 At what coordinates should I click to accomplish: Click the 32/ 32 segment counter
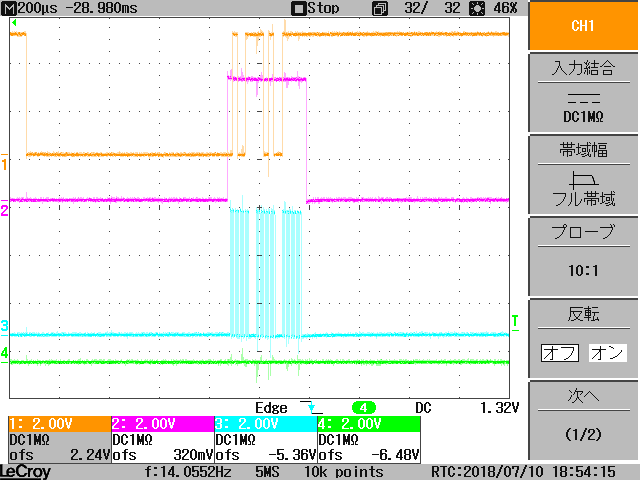coord(432,8)
